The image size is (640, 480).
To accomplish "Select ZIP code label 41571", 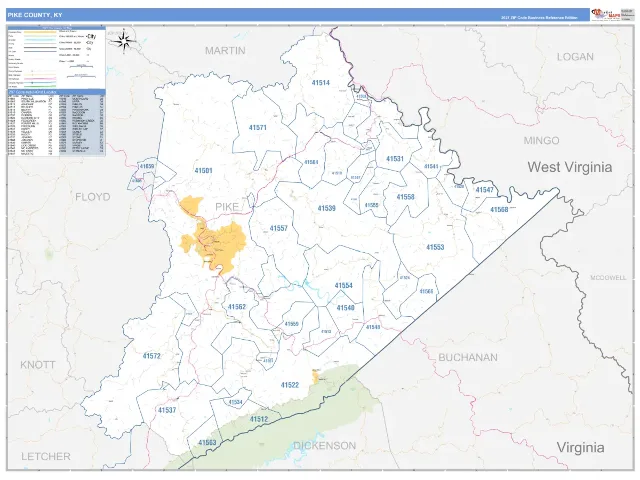I will click(258, 128).
